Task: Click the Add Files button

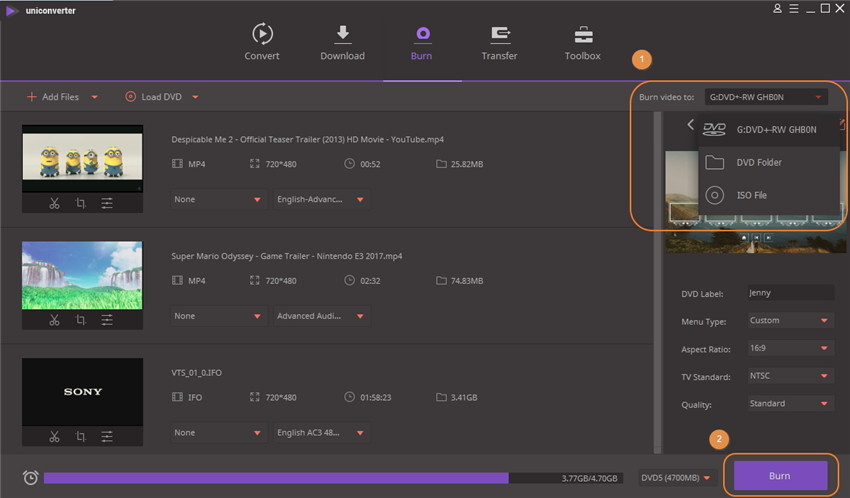Action: [x=53, y=97]
